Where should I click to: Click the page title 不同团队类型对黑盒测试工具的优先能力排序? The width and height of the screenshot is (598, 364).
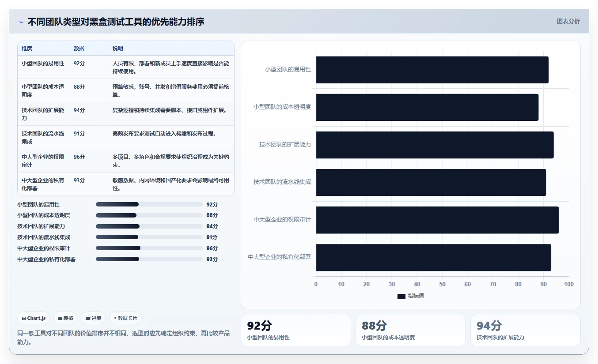[116, 22]
